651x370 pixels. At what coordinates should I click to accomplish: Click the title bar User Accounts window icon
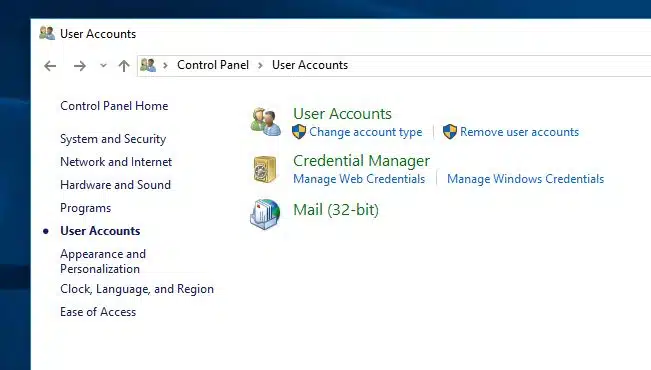[x=47, y=33]
